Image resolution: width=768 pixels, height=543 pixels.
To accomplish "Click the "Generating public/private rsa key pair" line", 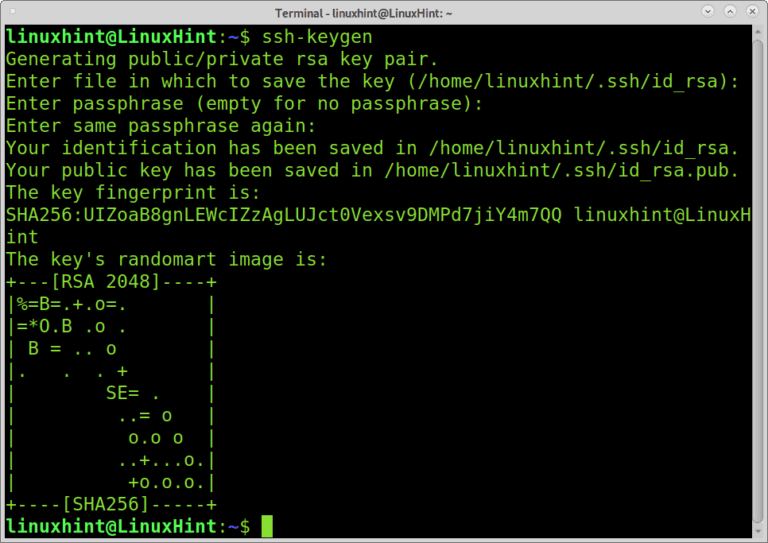I will (222, 59).
